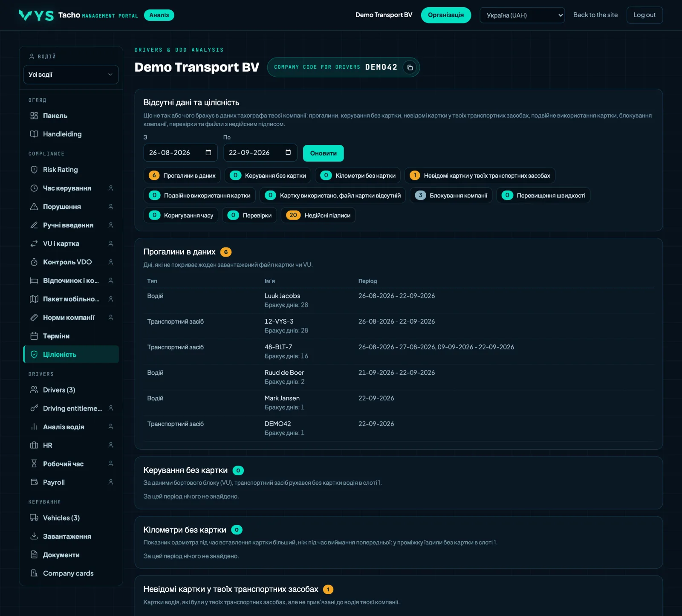Click the Оновити button
Image resolution: width=682 pixels, height=616 pixels.
(324, 153)
